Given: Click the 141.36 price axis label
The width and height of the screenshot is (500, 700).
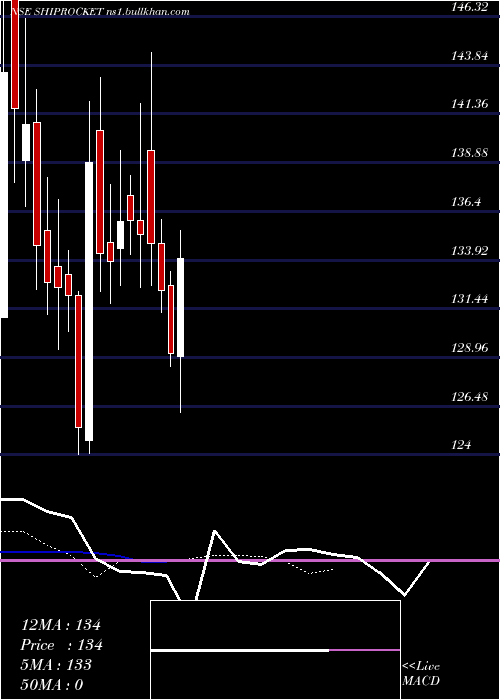Looking at the screenshot, I should click(x=470, y=104).
